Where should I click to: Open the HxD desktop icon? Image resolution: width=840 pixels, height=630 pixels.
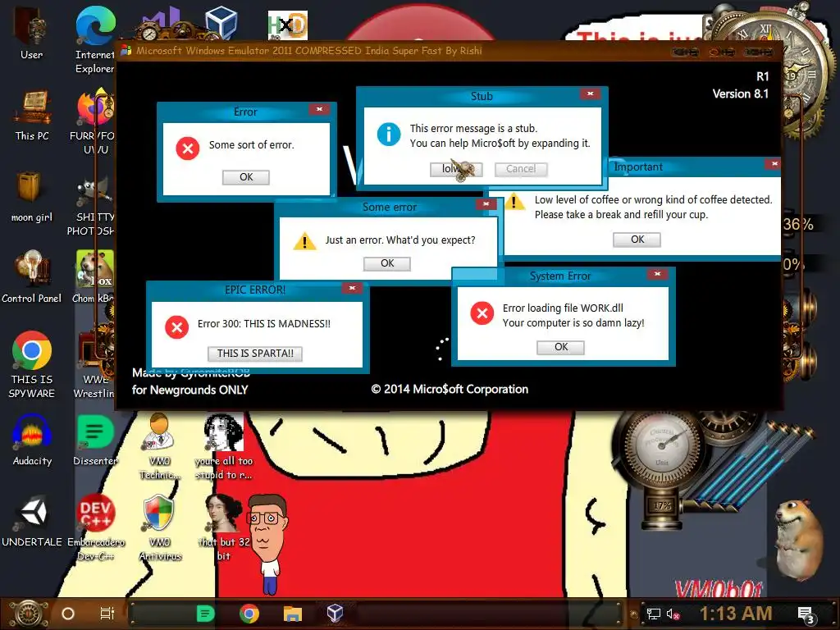pos(288,25)
